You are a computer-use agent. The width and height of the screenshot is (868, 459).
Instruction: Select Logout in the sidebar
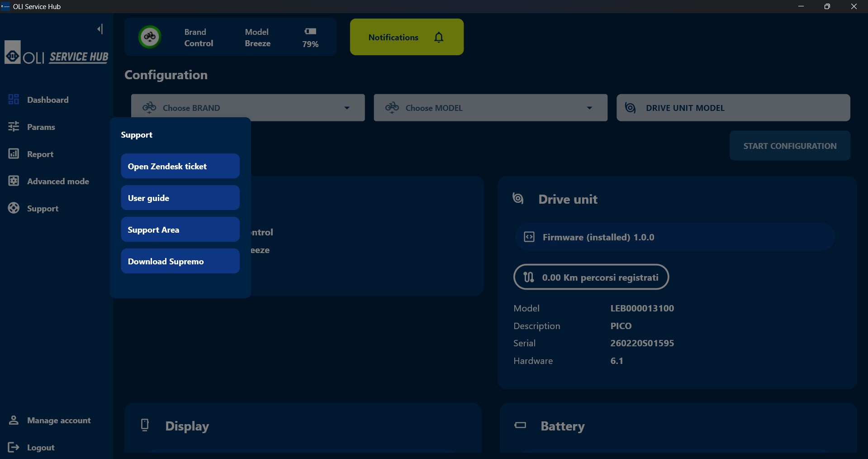pyautogui.click(x=41, y=447)
